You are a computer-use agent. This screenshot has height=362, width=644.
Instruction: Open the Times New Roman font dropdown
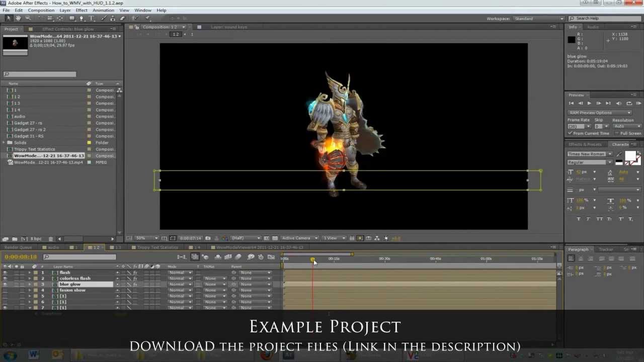[590, 154]
